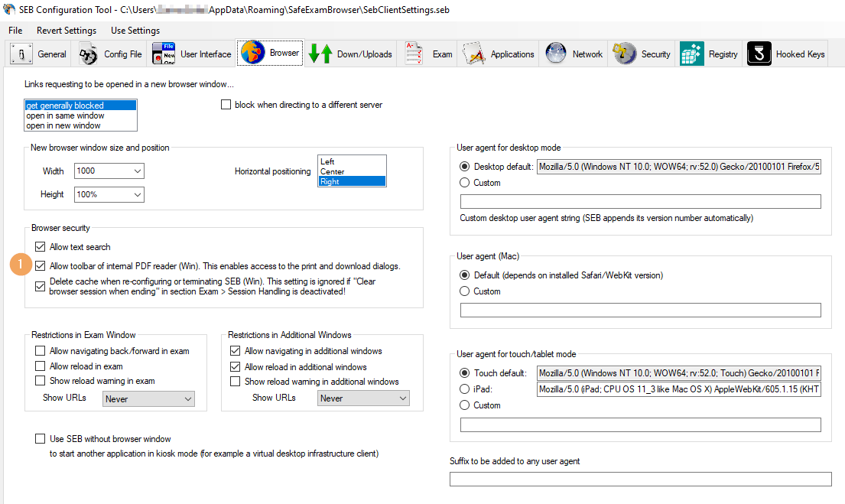The height and width of the screenshot is (504, 845).
Task: Click the Applications tab icon
Action: (474, 54)
